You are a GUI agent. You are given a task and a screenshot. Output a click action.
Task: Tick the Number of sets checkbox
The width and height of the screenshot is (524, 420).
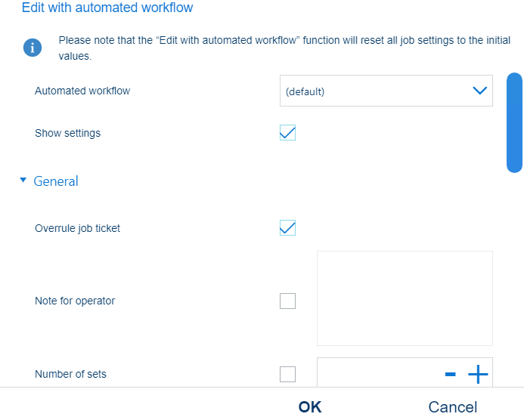[x=287, y=374]
